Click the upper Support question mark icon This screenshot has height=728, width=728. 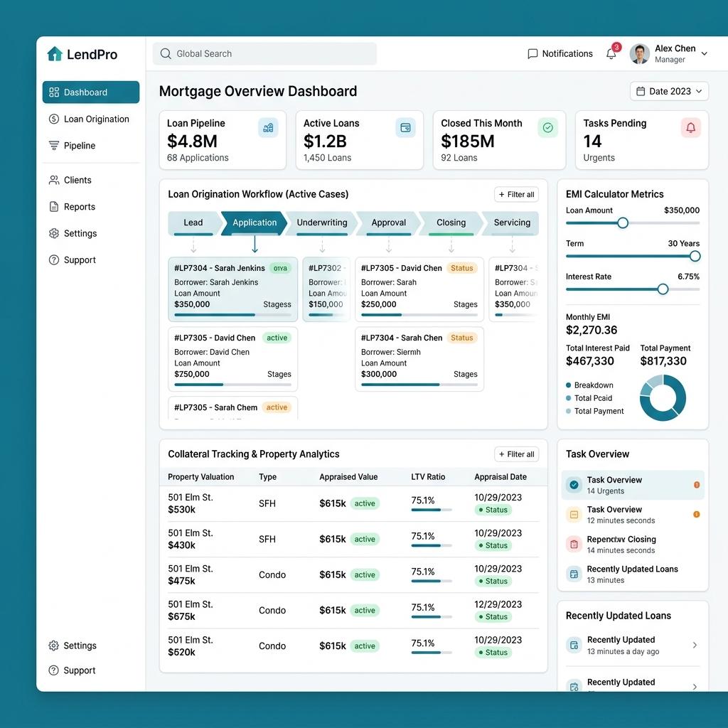[54, 260]
